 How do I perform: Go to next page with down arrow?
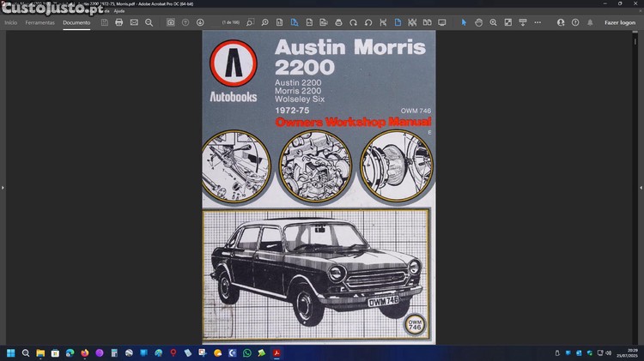click(x=200, y=22)
